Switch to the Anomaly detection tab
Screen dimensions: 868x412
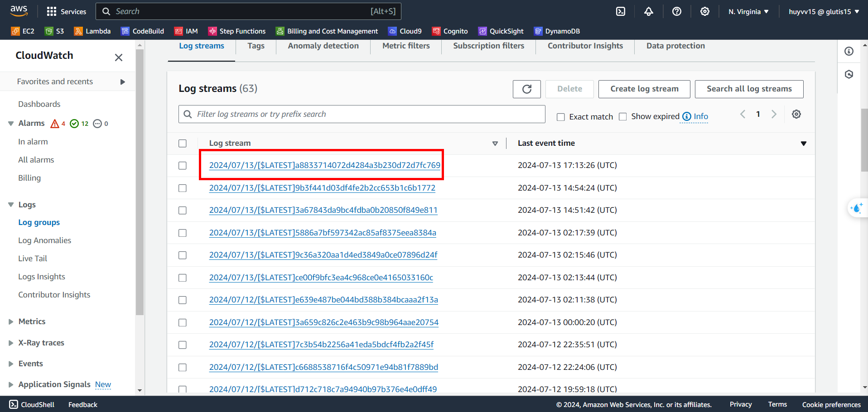pyautogui.click(x=323, y=46)
